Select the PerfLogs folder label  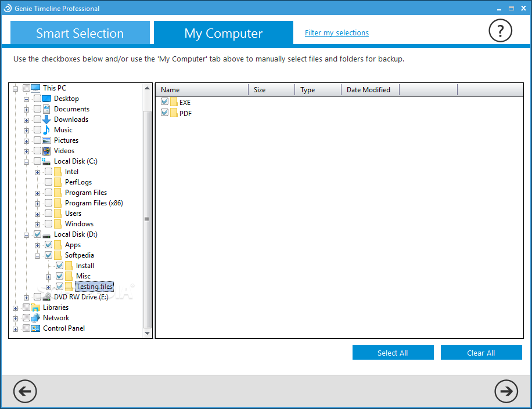tap(78, 182)
